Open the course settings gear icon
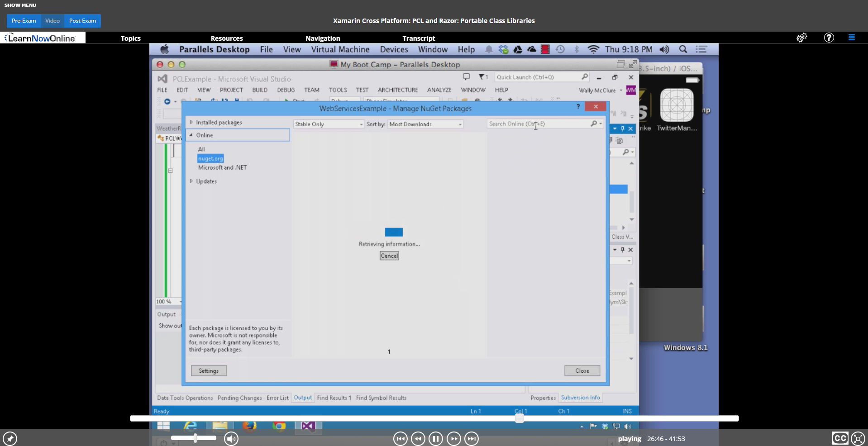The image size is (868, 446). (801, 38)
